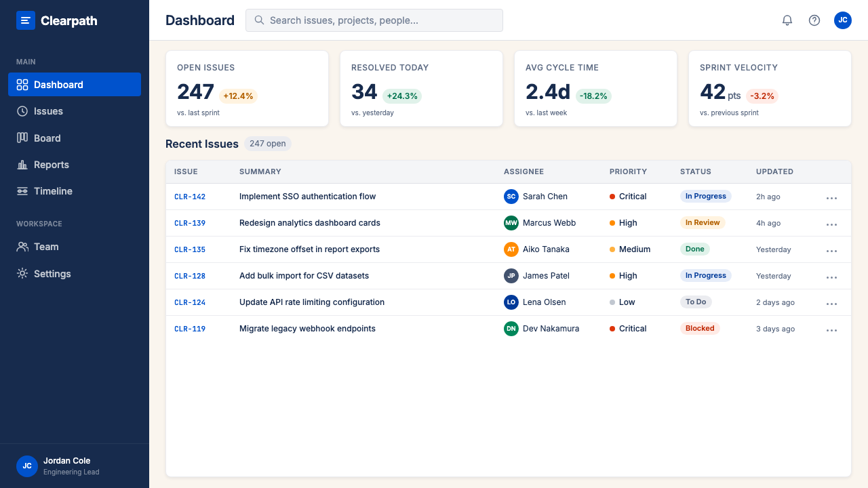The width and height of the screenshot is (868, 488).
Task: Click the Assignee column header
Action: 524,172
